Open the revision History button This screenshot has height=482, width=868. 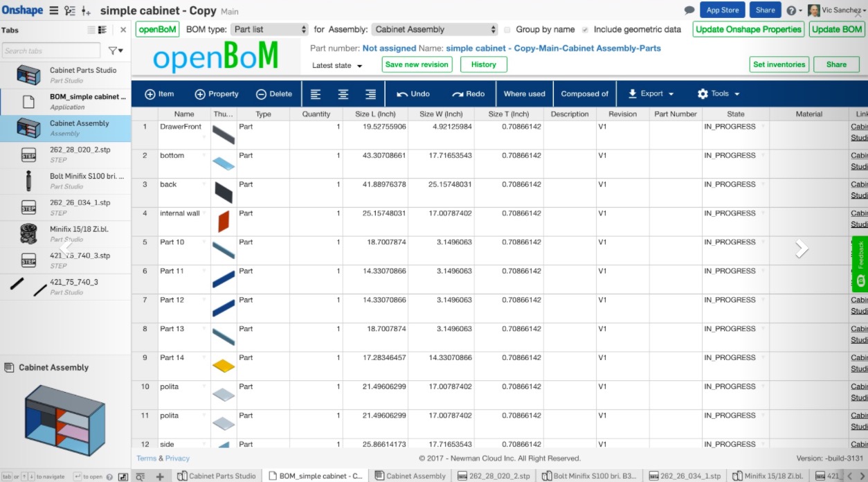click(483, 64)
